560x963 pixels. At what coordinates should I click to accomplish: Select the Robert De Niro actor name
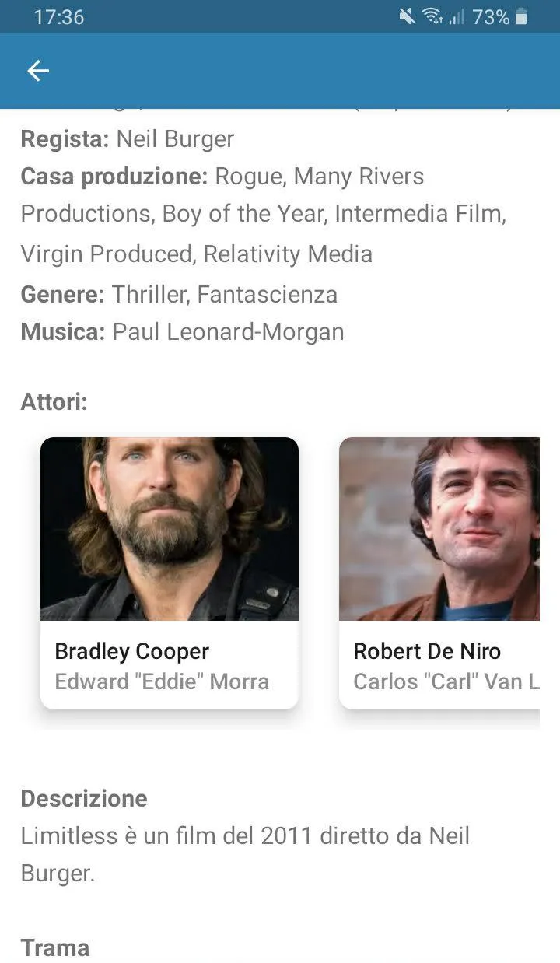click(x=427, y=651)
